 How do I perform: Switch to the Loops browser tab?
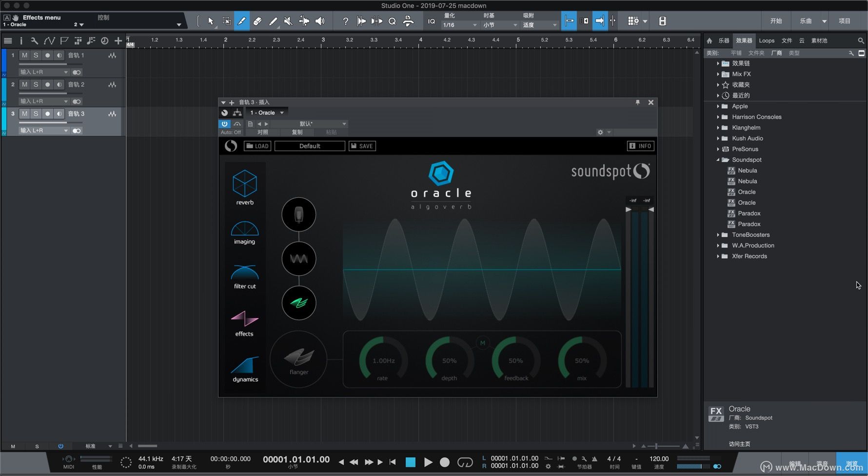[x=766, y=40]
